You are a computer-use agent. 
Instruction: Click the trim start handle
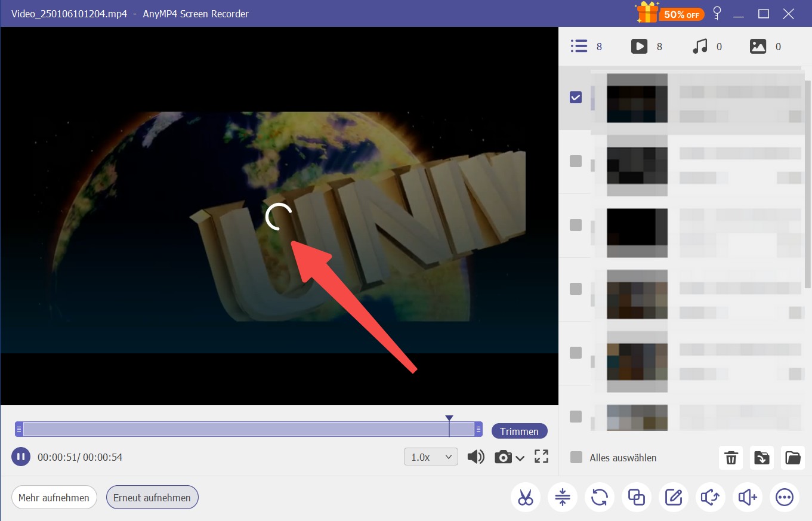tap(19, 429)
